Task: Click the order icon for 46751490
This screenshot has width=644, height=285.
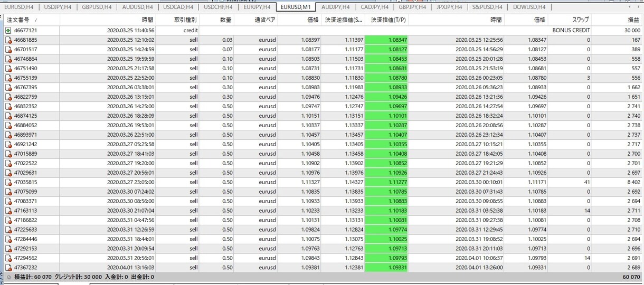Action: [x=8, y=69]
